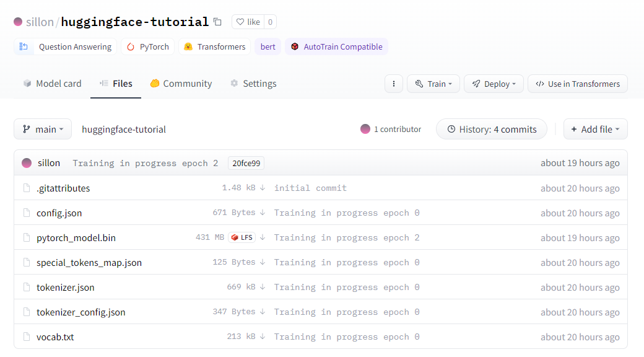Click sillon avatar in latest commit row

click(x=27, y=163)
